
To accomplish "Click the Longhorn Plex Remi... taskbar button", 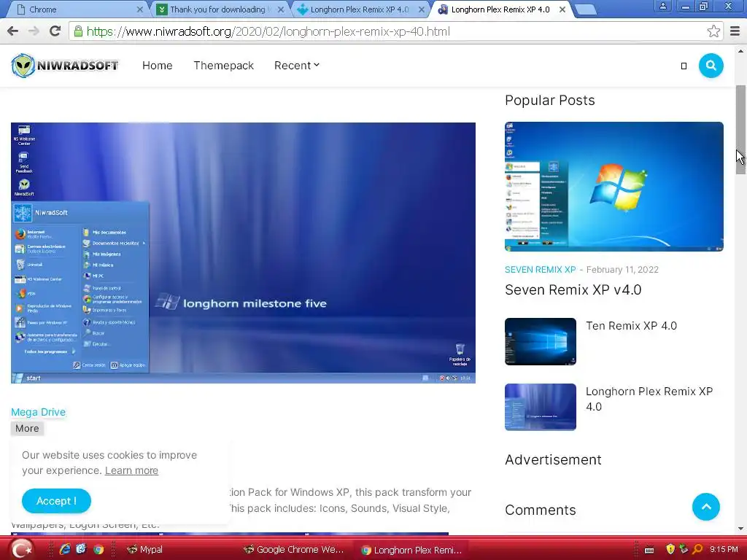I will click(411, 550).
